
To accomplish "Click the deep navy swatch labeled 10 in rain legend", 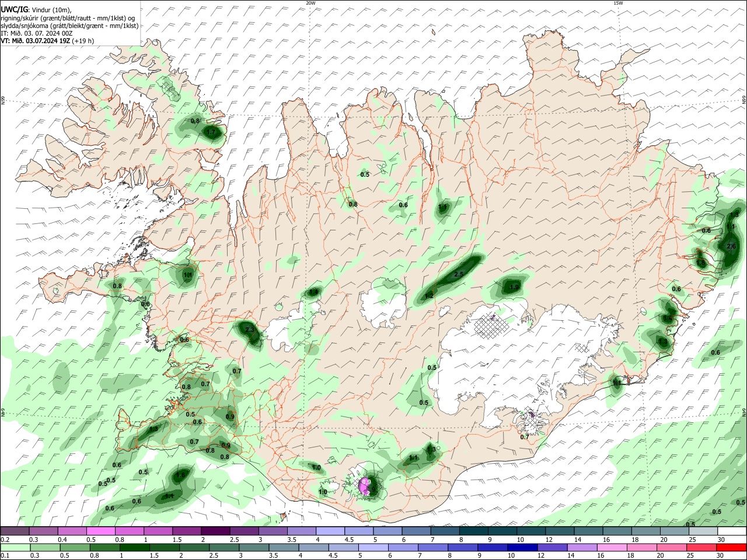I will (523, 547).
